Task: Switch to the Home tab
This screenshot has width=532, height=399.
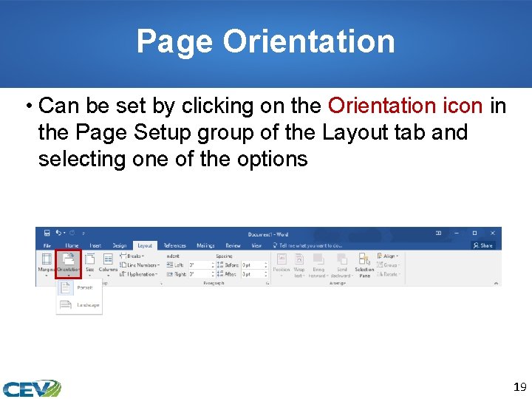Action: pyautogui.click(x=72, y=245)
